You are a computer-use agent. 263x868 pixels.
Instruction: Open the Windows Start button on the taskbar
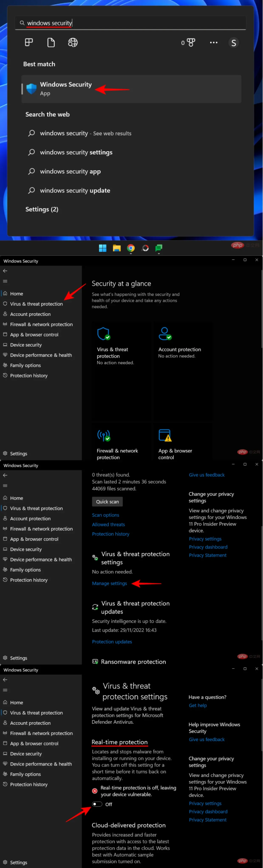[103, 248]
